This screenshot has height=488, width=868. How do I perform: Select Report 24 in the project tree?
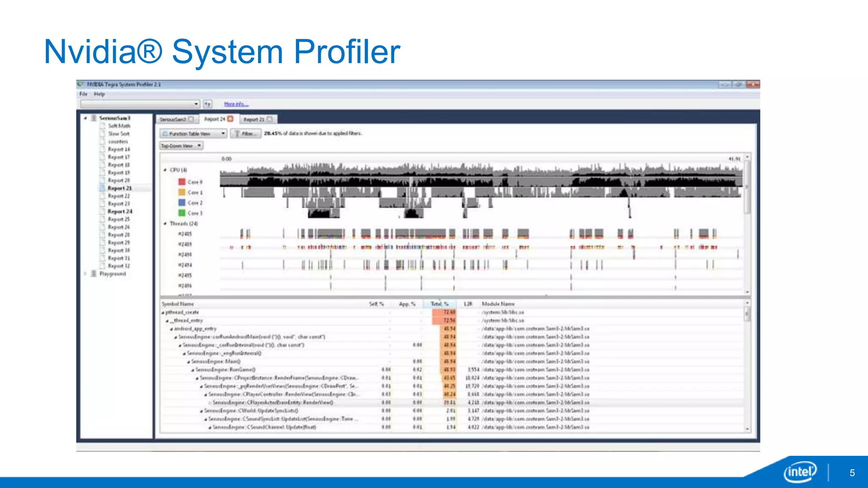(x=120, y=211)
